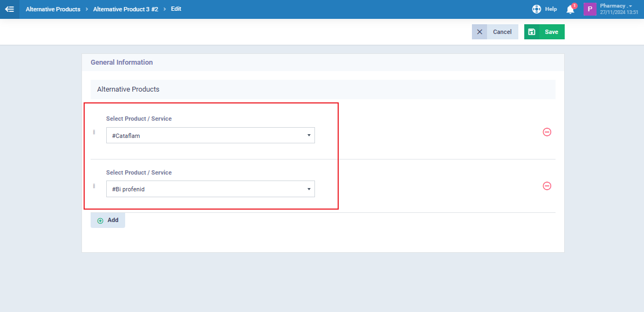The image size is (644, 312).
Task: Open the #Cataflam product dropdown
Action: pos(210,135)
